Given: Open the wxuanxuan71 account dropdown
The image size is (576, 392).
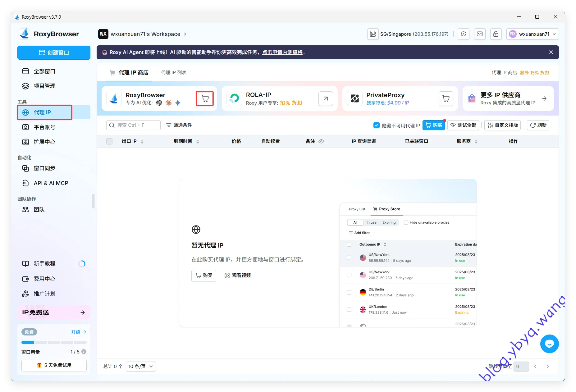Looking at the screenshot, I should 533,34.
